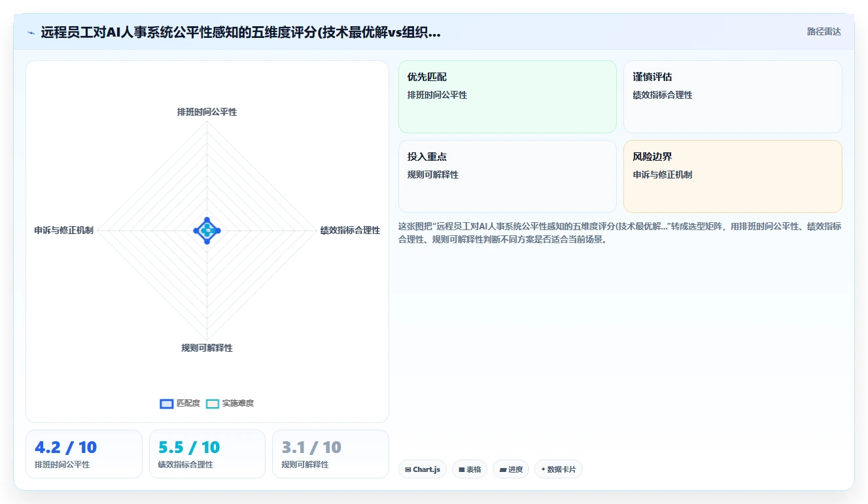This screenshot has height=504, width=868.
Task: Open the 投入重点 card
Action: coord(508,176)
